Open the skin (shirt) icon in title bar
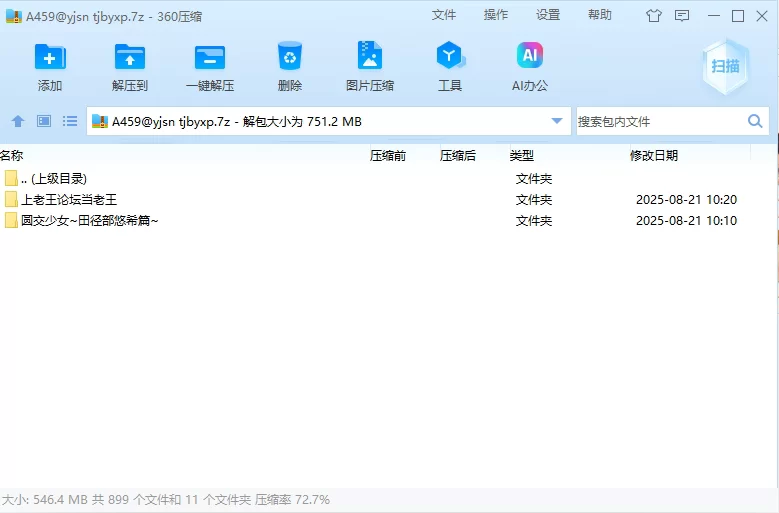The image size is (779, 513). coord(654,16)
